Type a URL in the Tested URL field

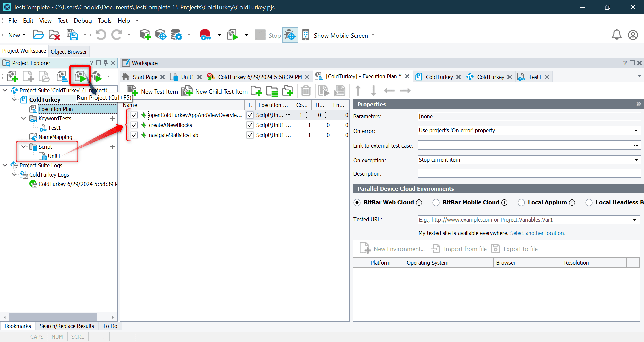(523, 220)
